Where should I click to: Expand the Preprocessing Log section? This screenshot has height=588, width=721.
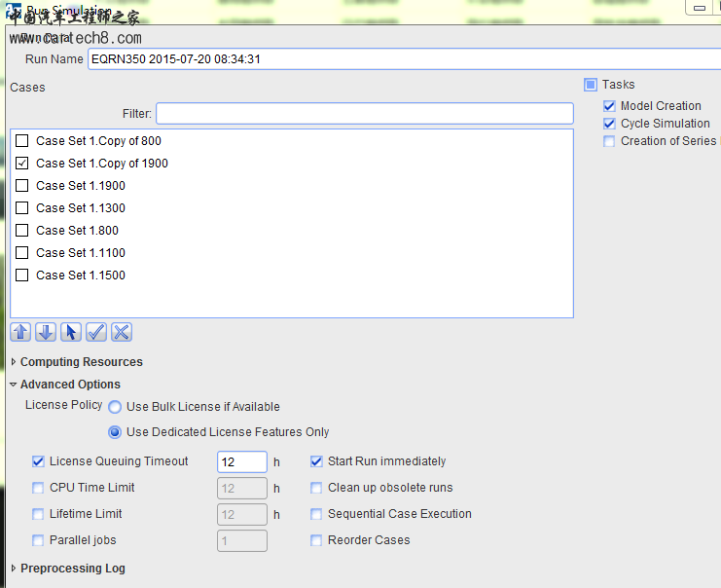point(14,569)
